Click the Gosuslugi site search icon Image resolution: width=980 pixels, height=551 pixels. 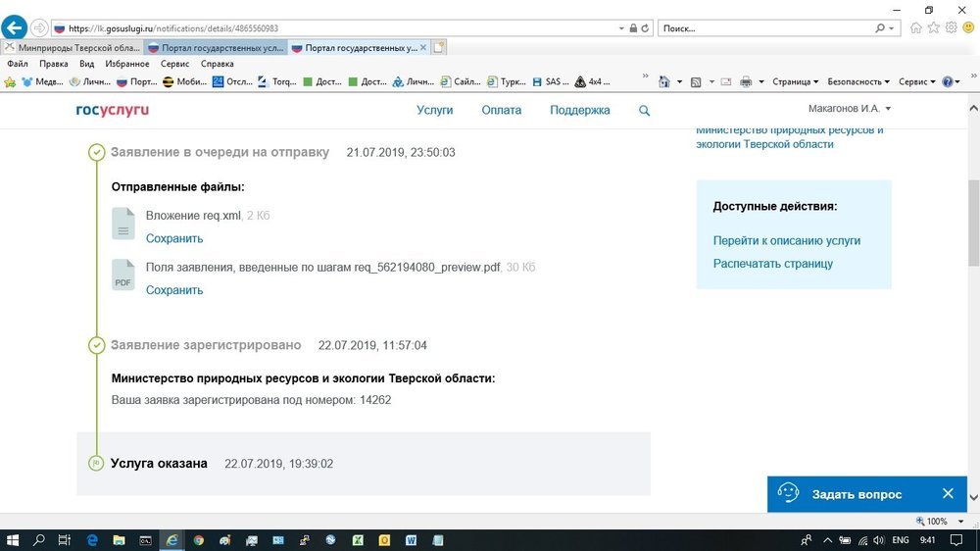click(645, 111)
